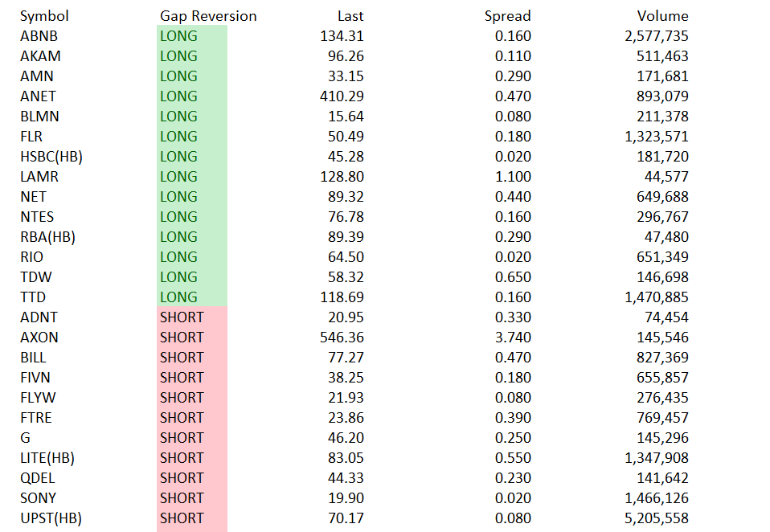Click the Gap Reversion column header
Viewport: 770px width, 532px height.
pyautogui.click(x=208, y=16)
